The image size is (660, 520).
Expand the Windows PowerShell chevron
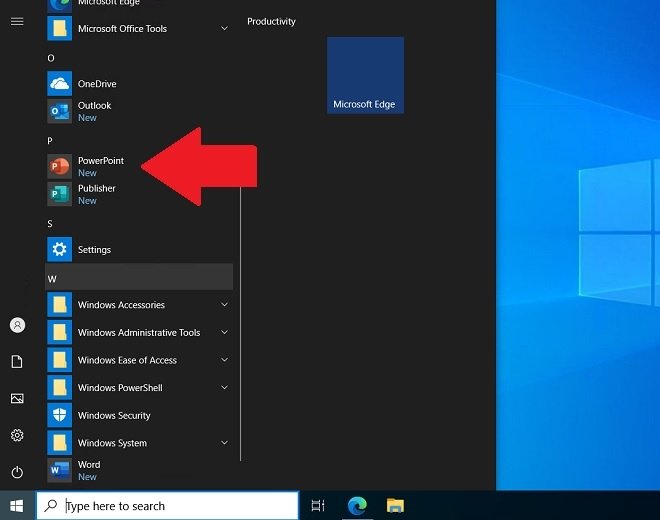point(224,387)
